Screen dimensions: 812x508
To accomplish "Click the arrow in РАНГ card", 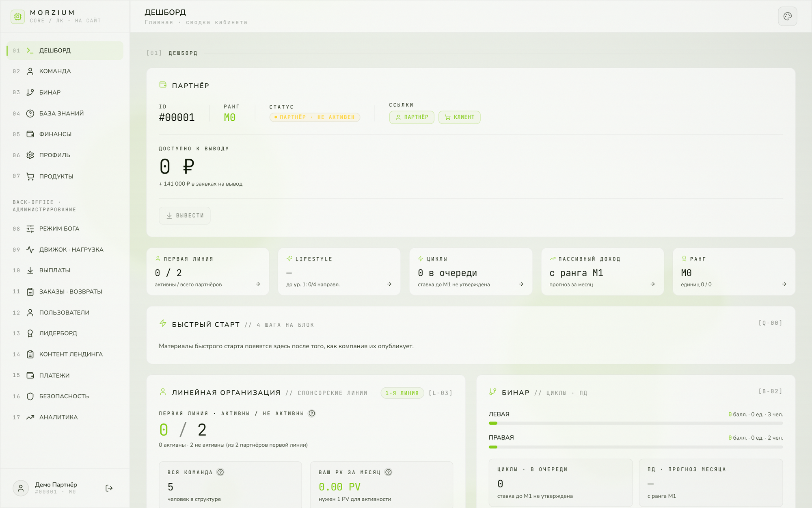I will (784, 284).
